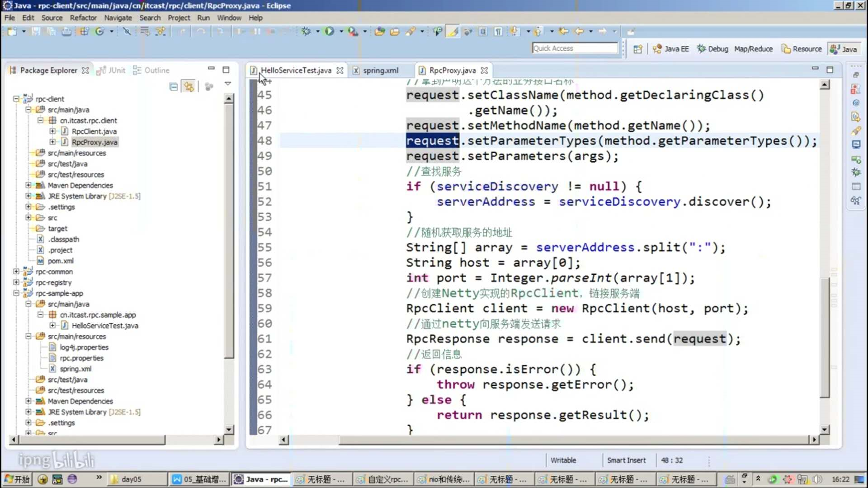Expand Maven Dependencies under rpc-client
868x488 pixels.
tap(28, 185)
